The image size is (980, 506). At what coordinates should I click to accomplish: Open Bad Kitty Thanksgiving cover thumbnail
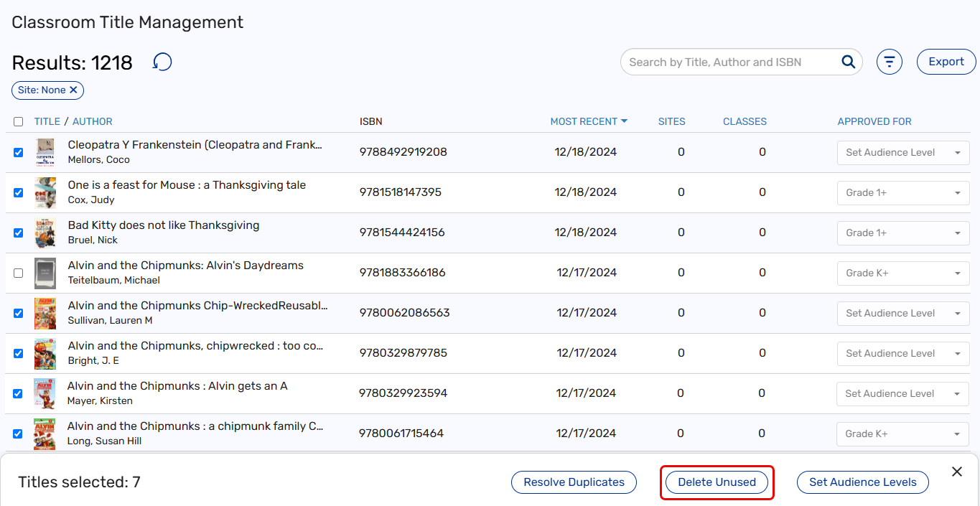tap(45, 233)
